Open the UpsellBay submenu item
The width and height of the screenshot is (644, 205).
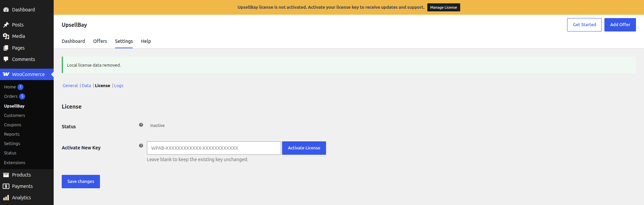14,106
